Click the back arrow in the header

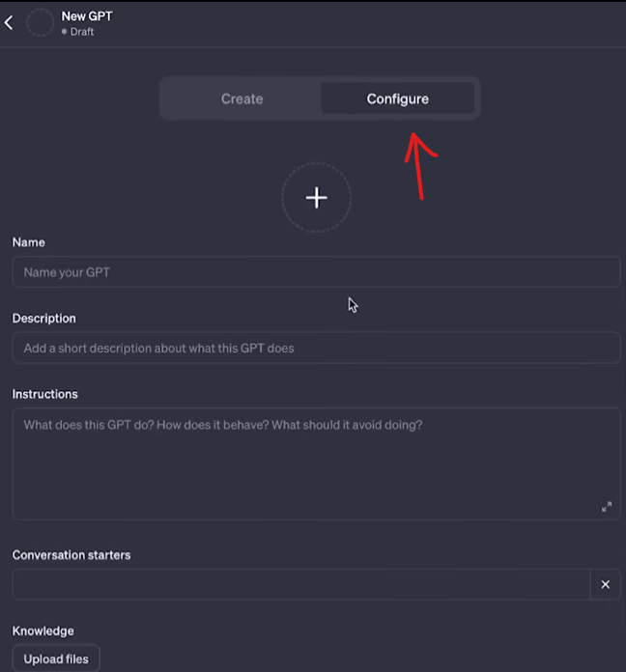click(9, 22)
